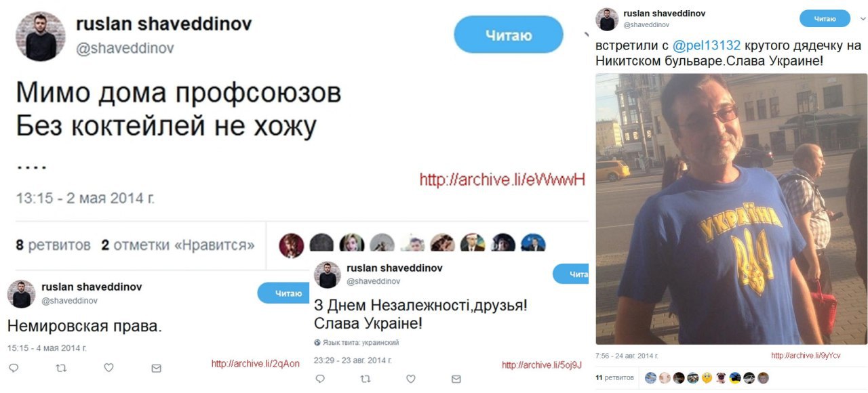The width and height of the screenshot is (868, 393).
Task: Toggle Читаю button on Немировская права tweet
Action: [x=288, y=293]
